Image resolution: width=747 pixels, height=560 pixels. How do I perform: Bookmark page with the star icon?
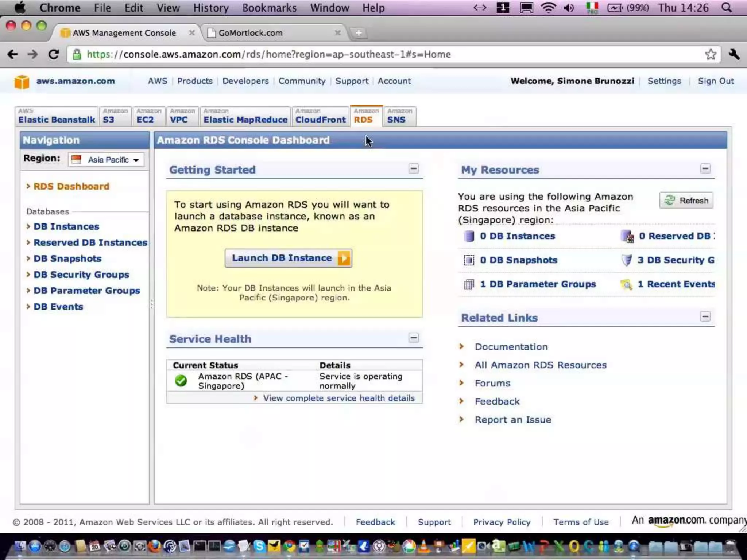(x=711, y=54)
